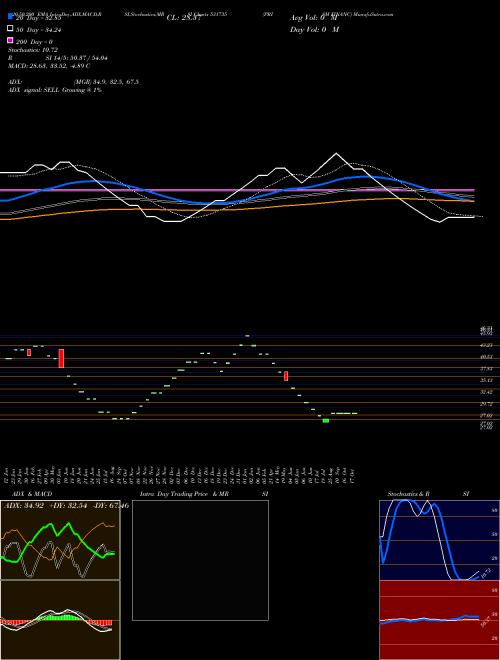Open the MACD histogram chart panel
The width and height of the screenshot is (500, 660).
tap(60, 620)
